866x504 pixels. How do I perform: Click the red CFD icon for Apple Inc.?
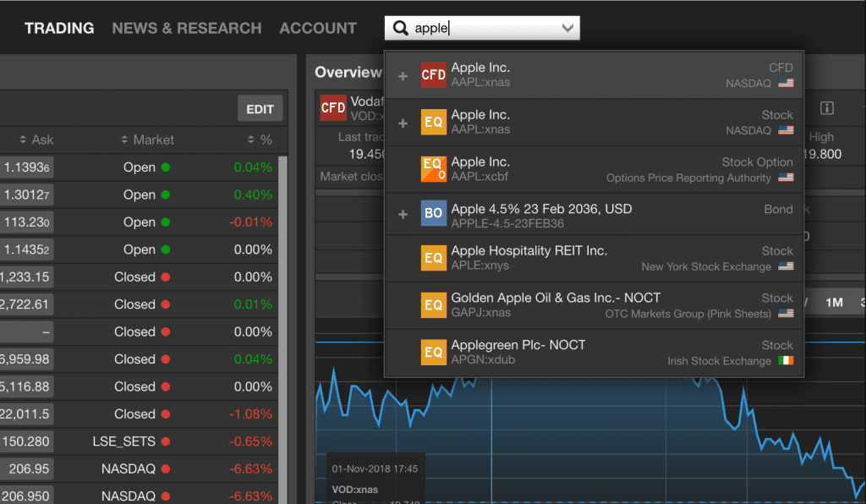[433, 75]
